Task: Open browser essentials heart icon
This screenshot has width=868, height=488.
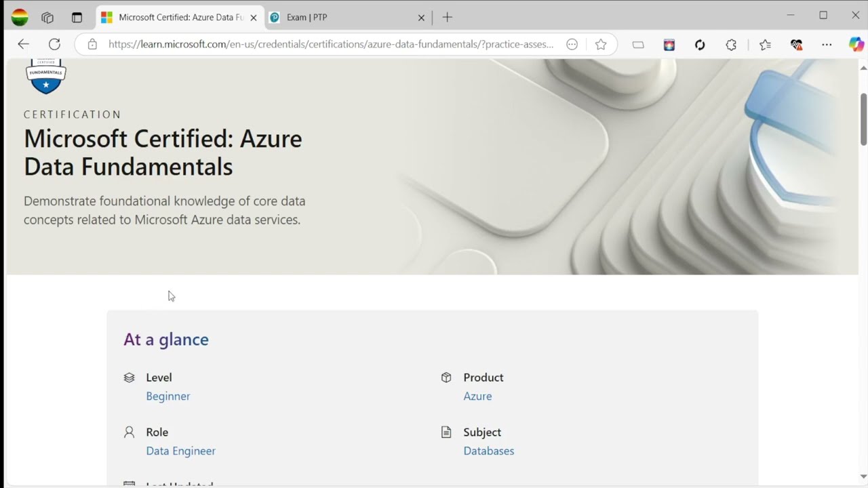Action: point(797,45)
